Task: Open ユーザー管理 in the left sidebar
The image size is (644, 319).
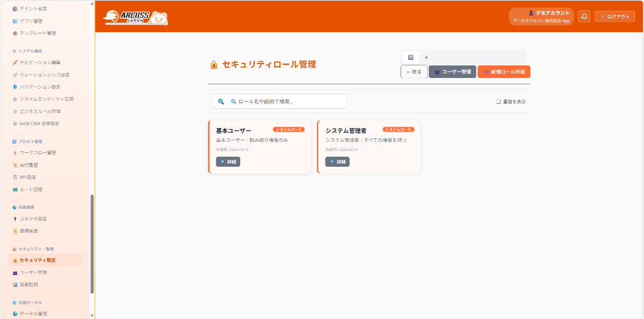Action: pos(30,272)
